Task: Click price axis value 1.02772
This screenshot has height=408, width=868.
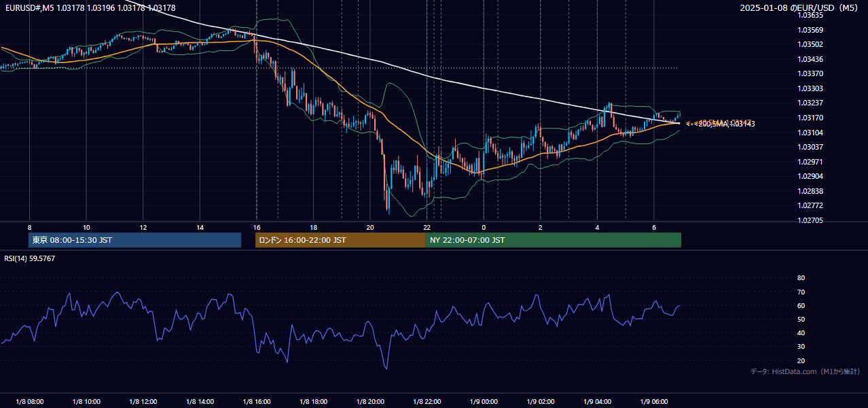Action: point(810,205)
